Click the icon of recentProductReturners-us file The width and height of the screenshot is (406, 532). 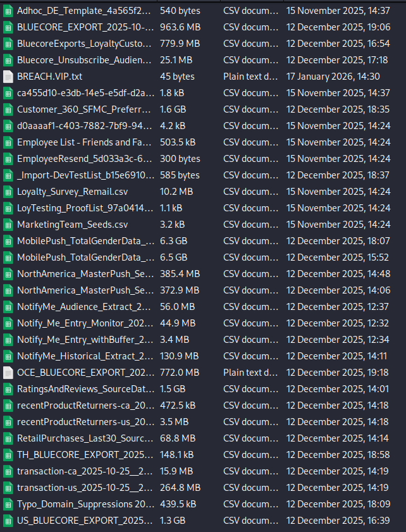[8, 422]
